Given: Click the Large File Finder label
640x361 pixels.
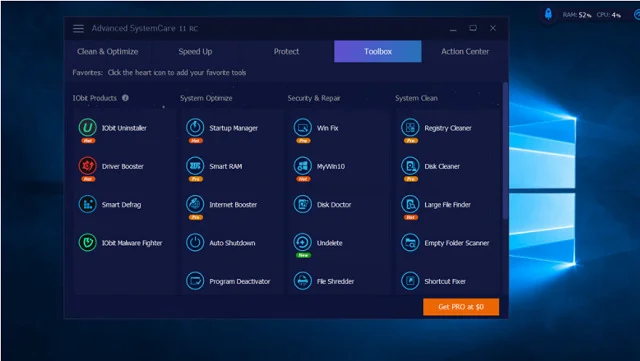Looking at the screenshot, I should 447,205.
